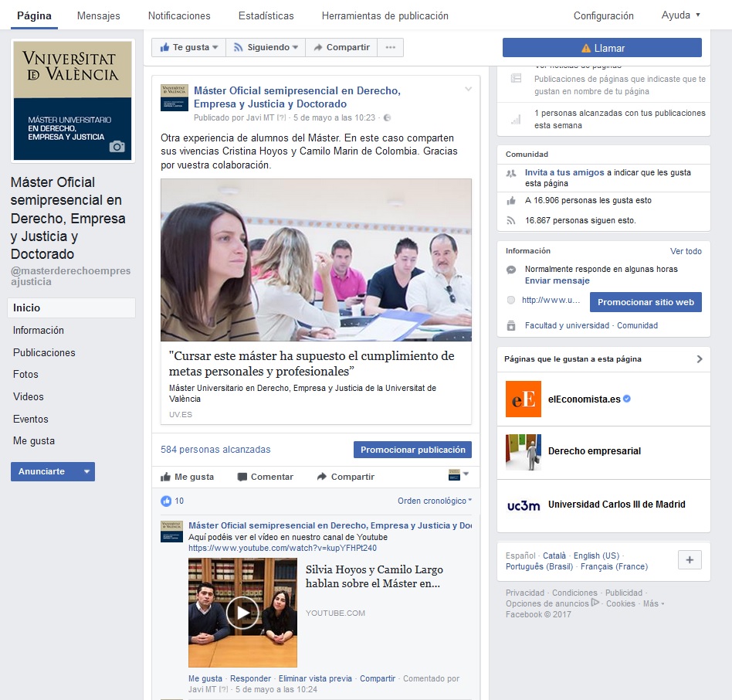Click Ver todo in Información panel
732x700 pixels.
pyautogui.click(x=686, y=251)
